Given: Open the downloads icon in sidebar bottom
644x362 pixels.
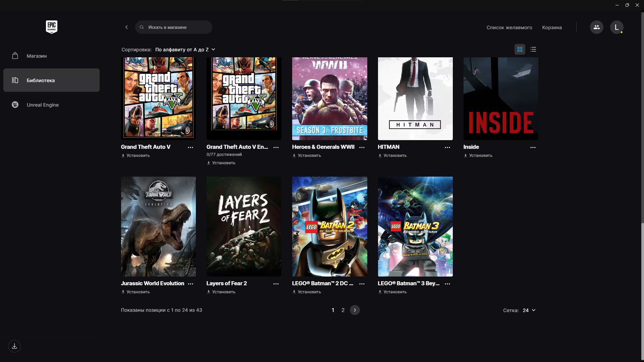Looking at the screenshot, I should click(14, 346).
